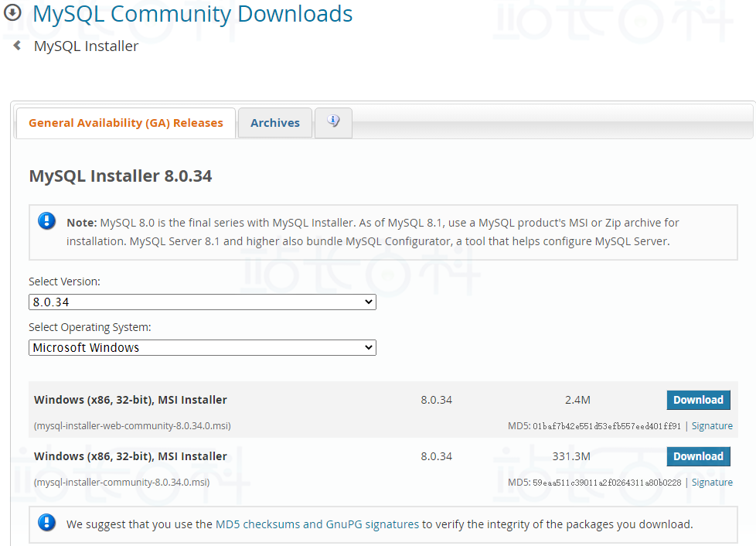Click the Select Operating System label
The width and height of the screenshot is (756, 546).
pyautogui.click(x=90, y=327)
